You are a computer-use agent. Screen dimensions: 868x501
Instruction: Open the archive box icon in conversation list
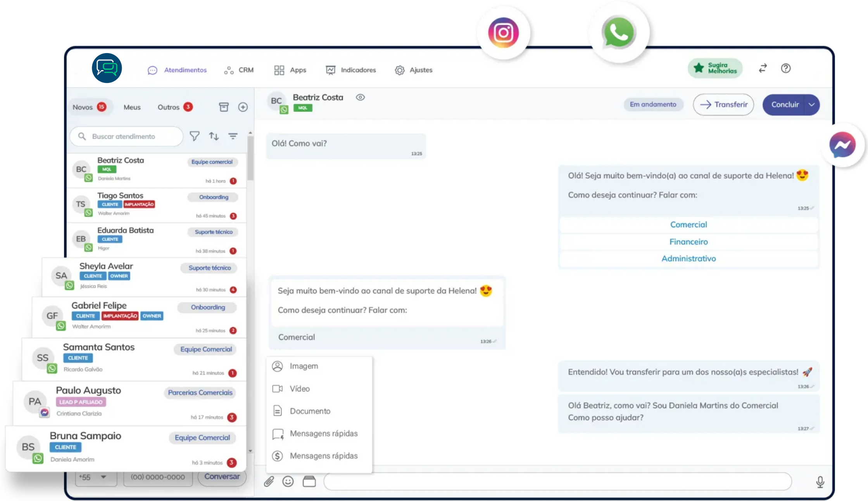coord(224,107)
